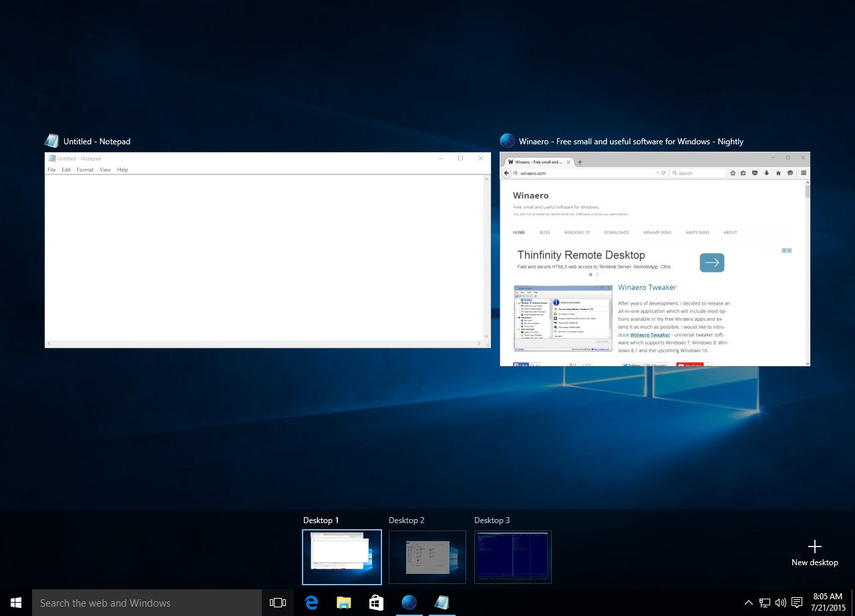Open the Firefox hamburger menu
Viewport: 855px width, 616px height.
coord(803,172)
